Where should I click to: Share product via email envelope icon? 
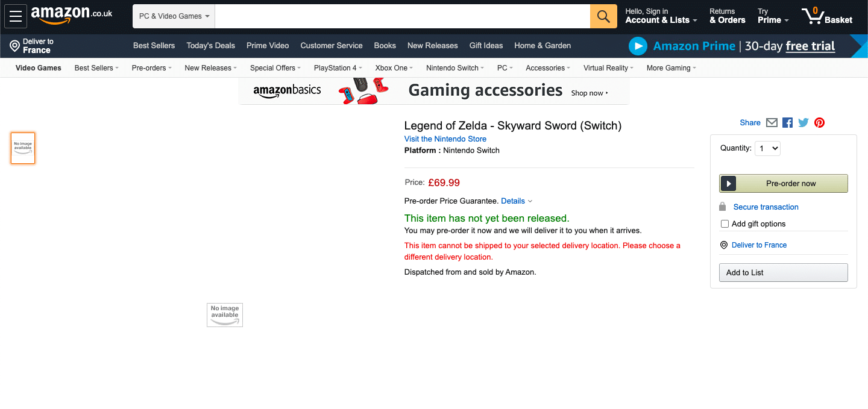pos(772,123)
